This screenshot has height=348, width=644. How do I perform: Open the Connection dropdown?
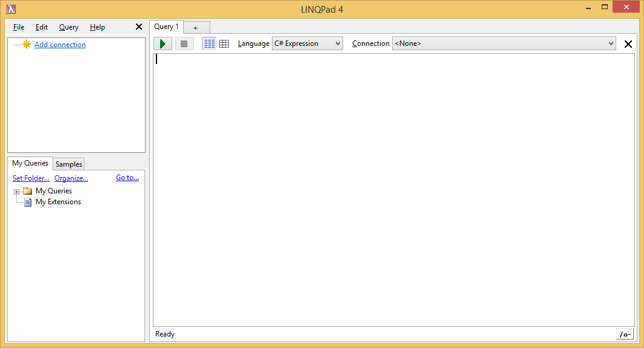[503, 43]
